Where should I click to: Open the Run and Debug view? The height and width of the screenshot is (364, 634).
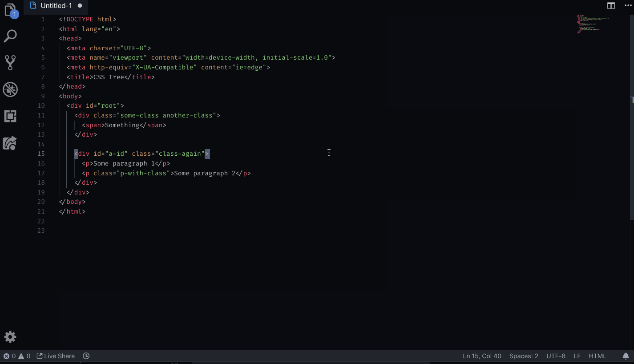click(10, 89)
